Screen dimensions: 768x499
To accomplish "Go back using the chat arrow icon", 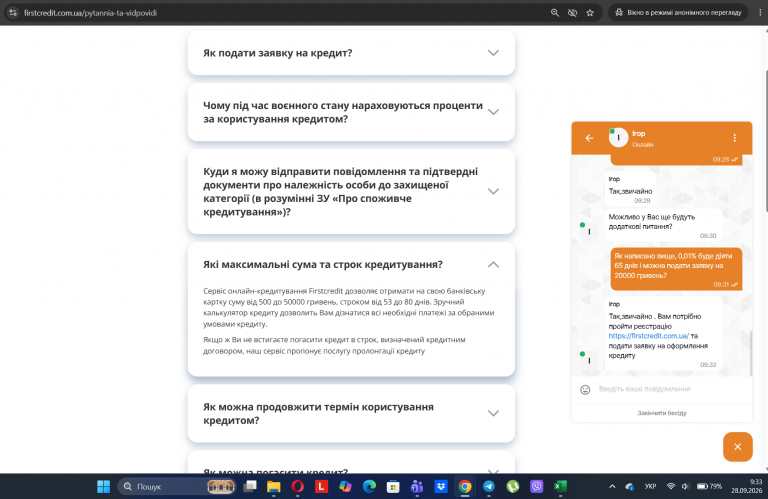I will 589,138.
